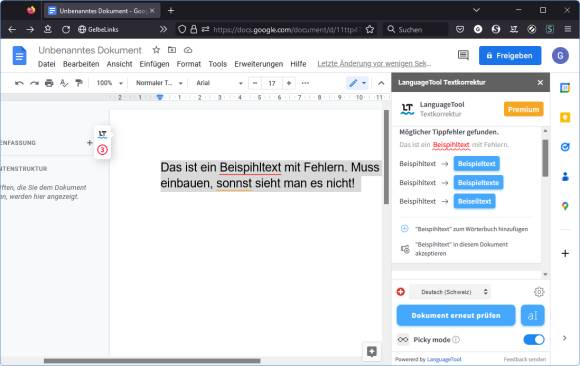Redo the last action

(34, 83)
